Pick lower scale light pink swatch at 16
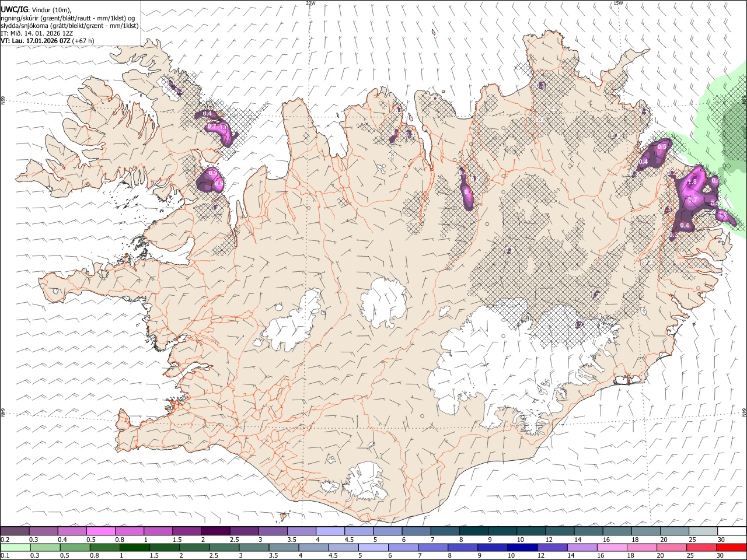The image size is (747, 560). (x=611, y=547)
